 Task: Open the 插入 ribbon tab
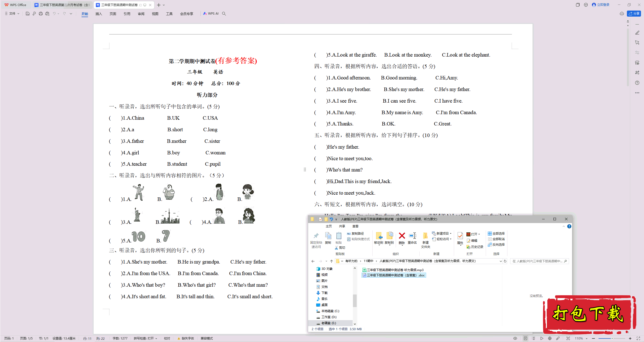(99, 14)
